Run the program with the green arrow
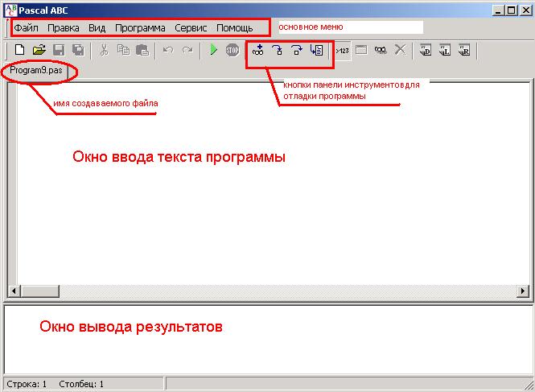Screen dimensions: 535x392 click(213, 50)
